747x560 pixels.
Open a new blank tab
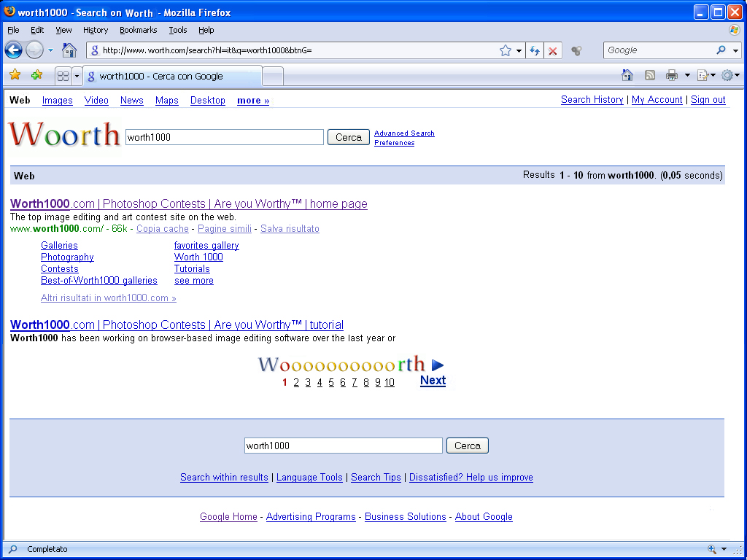click(x=273, y=76)
